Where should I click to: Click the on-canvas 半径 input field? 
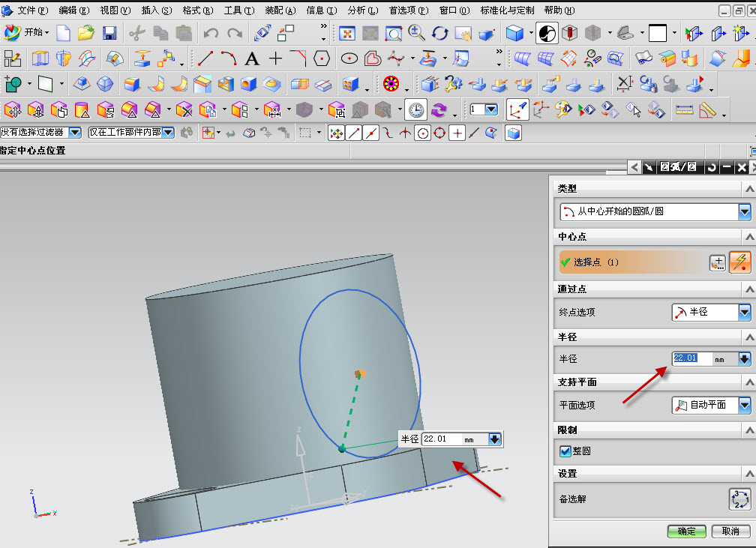pyautogui.click(x=441, y=439)
